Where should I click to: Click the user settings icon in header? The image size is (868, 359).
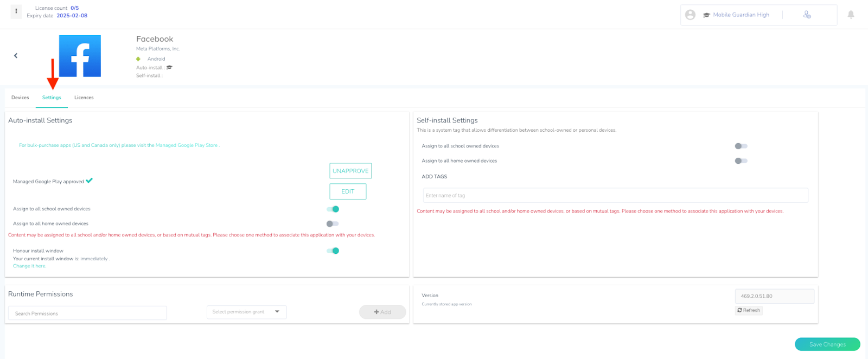pyautogui.click(x=807, y=15)
